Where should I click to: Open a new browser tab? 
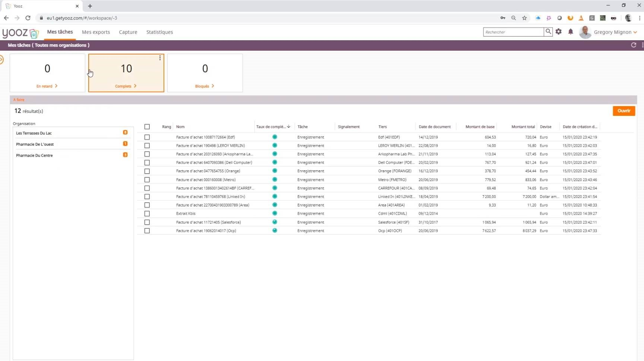pyautogui.click(x=90, y=6)
